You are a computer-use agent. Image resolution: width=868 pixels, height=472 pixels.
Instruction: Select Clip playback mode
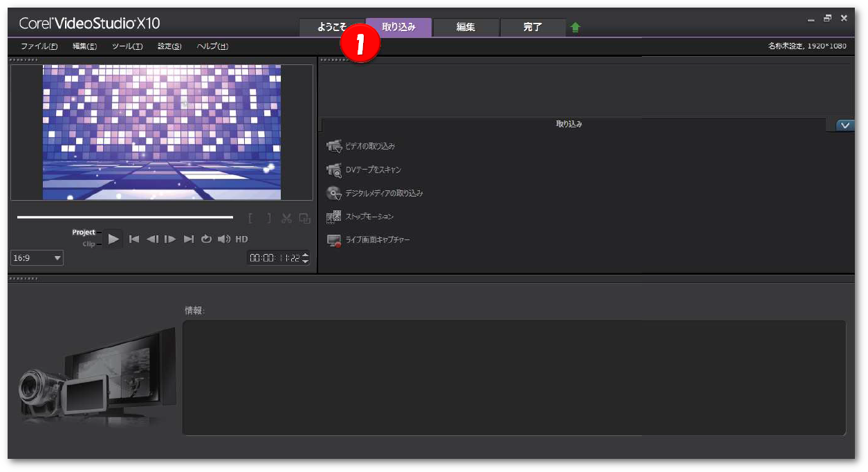[89, 244]
